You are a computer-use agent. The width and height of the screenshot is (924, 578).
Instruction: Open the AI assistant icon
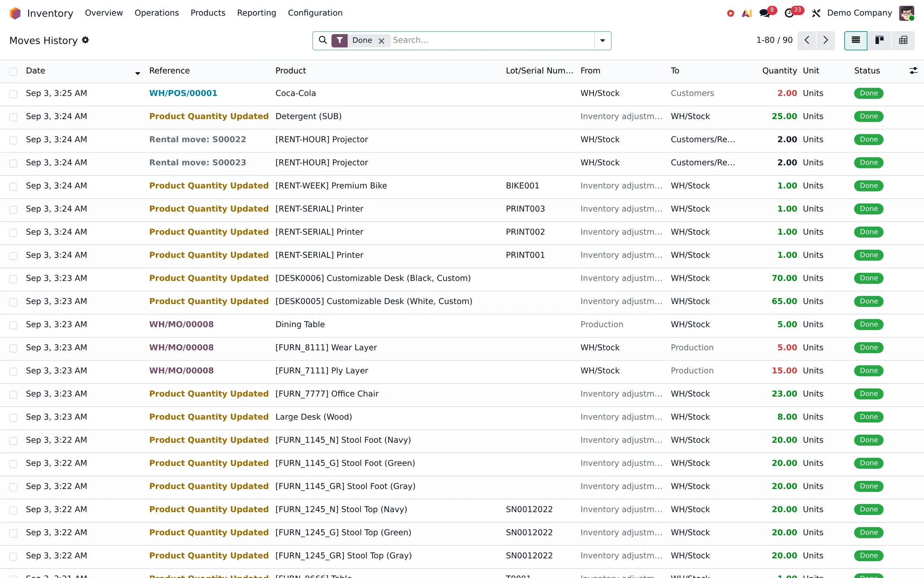click(747, 13)
